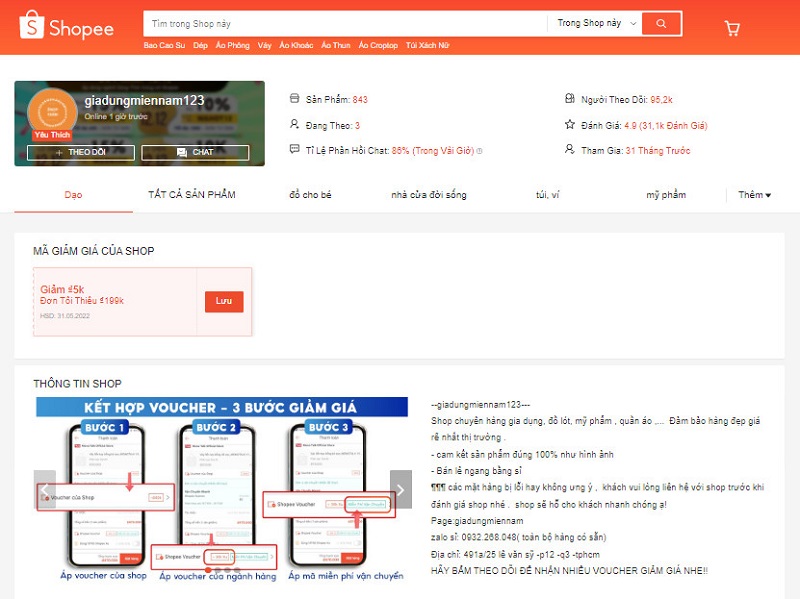Switch to TẤT CẢ SẢN PHẨM tab
800x599 pixels.
192,195
